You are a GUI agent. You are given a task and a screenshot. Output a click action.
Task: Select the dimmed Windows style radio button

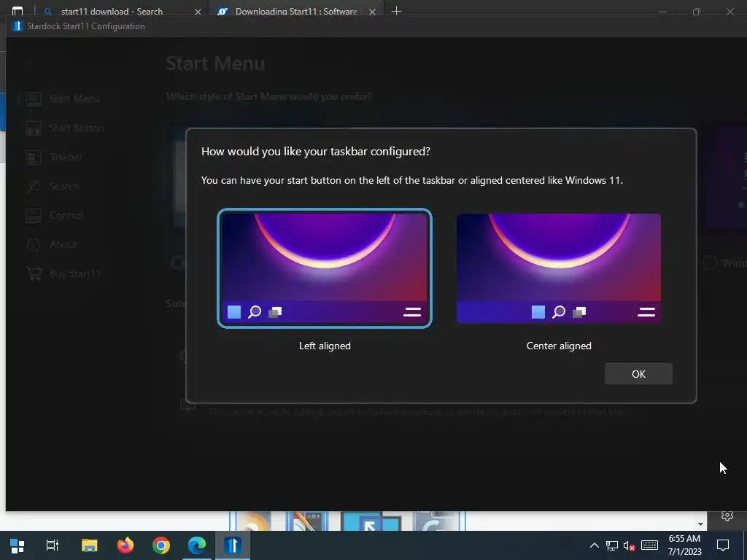click(710, 262)
